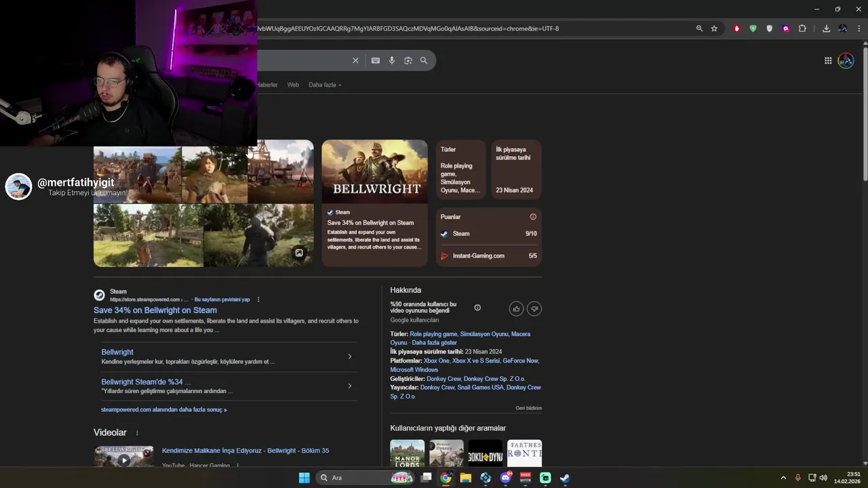Open the Puanlar info icon

click(x=533, y=217)
